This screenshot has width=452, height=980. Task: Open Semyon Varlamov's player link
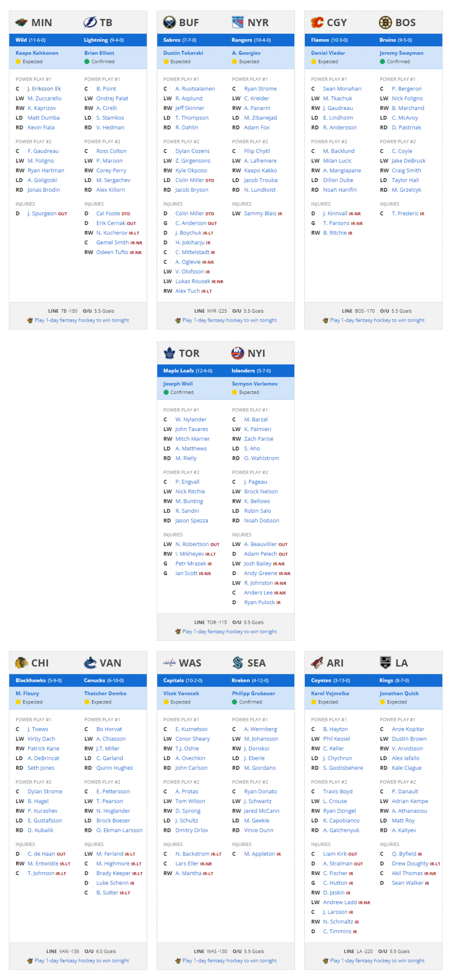pyautogui.click(x=255, y=383)
